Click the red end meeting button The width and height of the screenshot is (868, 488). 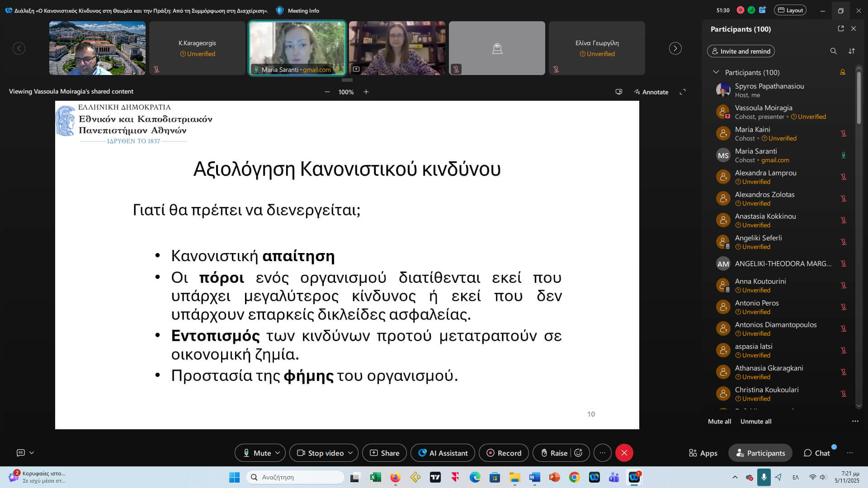pyautogui.click(x=624, y=453)
